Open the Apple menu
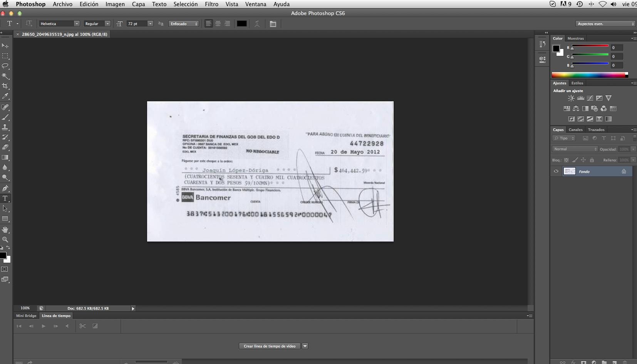Image resolution: width=637 pixels, height=364 pixels. [x=6, y=4]
